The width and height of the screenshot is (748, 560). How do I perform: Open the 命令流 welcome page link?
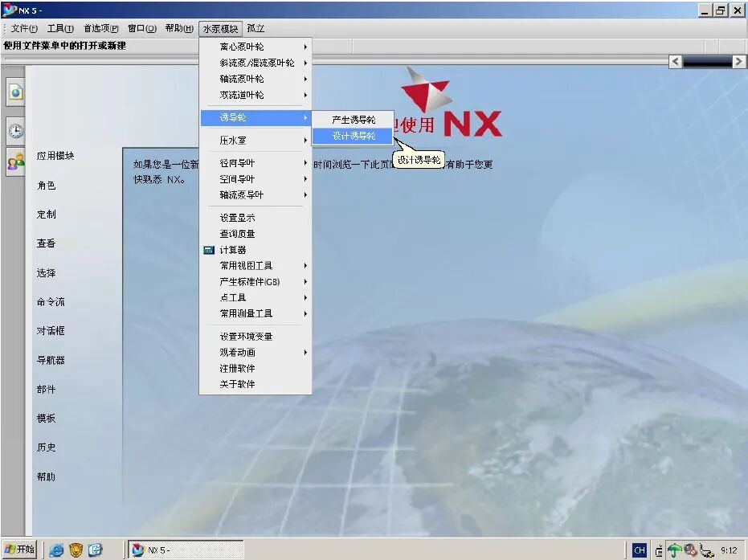[x=51, y=302]
